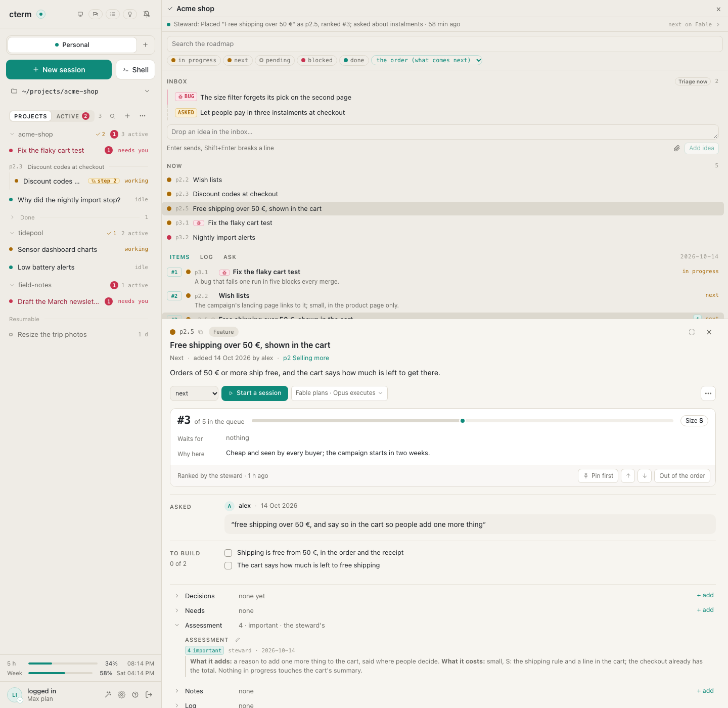Screen dimensions: 728x708
Task: Click the lightbulb icon in the header
Action: point(130,14)
